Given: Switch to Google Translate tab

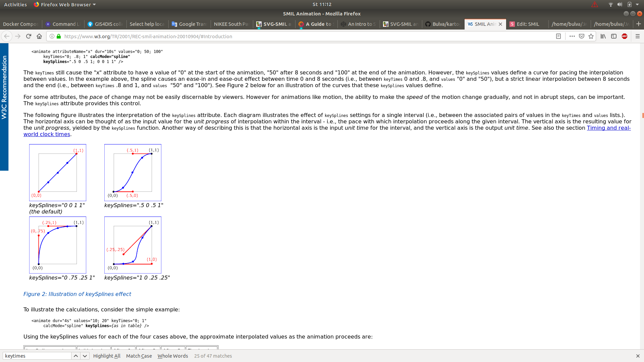Looking at the screenshot, I should [190, 24].
